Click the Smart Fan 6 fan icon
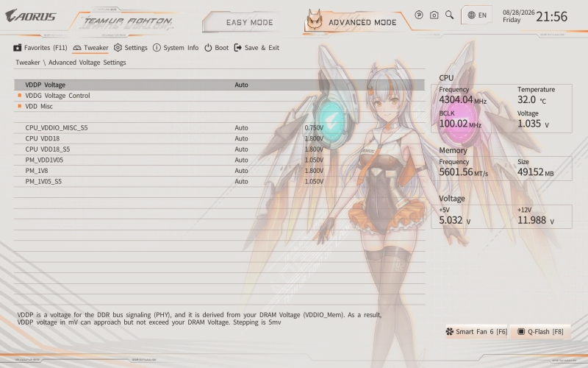This screenshot has width=588, height=368. pyautogui.click(x=449, y=332)
